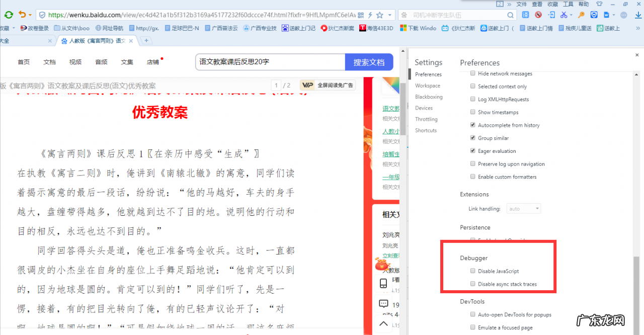Open dropdown next to address bar star
This screenshot has height=335, width=644.
pyautogui.click(x=390, y=15)
